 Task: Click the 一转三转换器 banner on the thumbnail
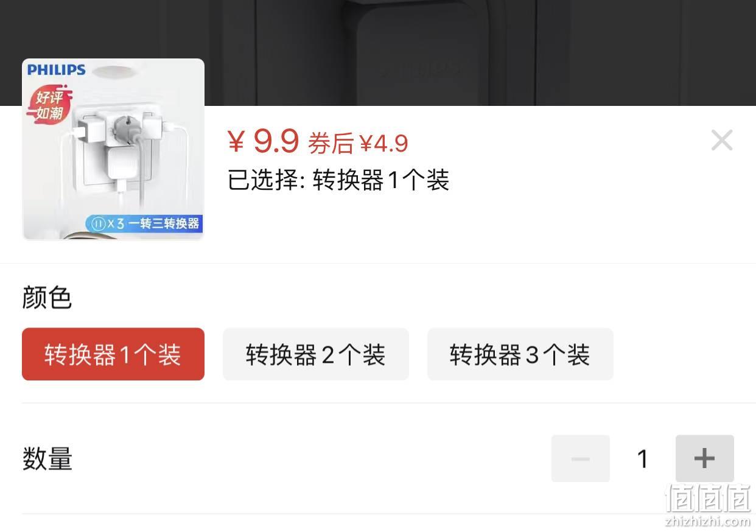144,223
